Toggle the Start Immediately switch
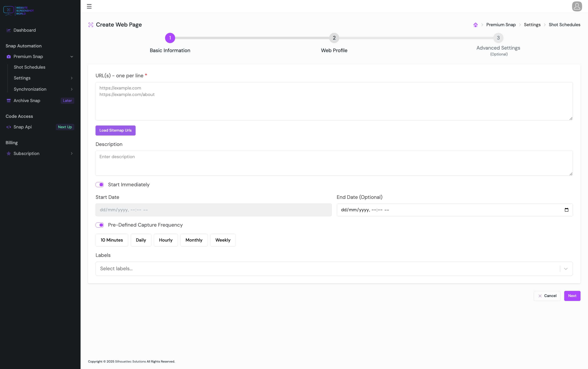 click(x=100, y=185)
